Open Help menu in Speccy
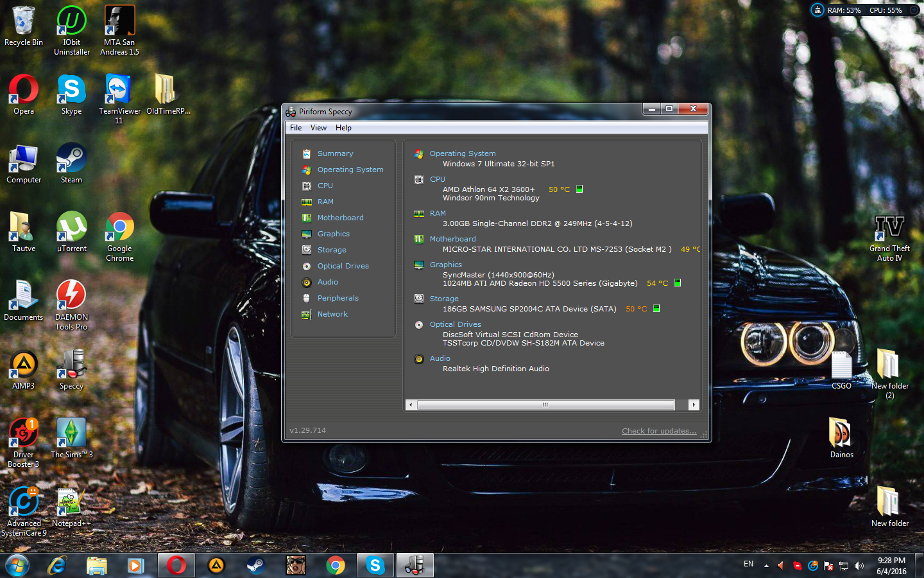The height and width of the screenshot is (578, 924). point(343,128)
